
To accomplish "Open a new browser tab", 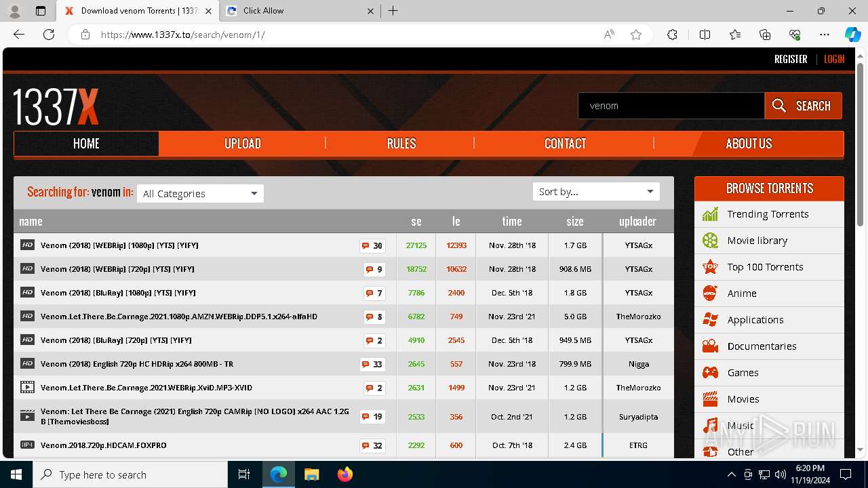I will point(393,11).
